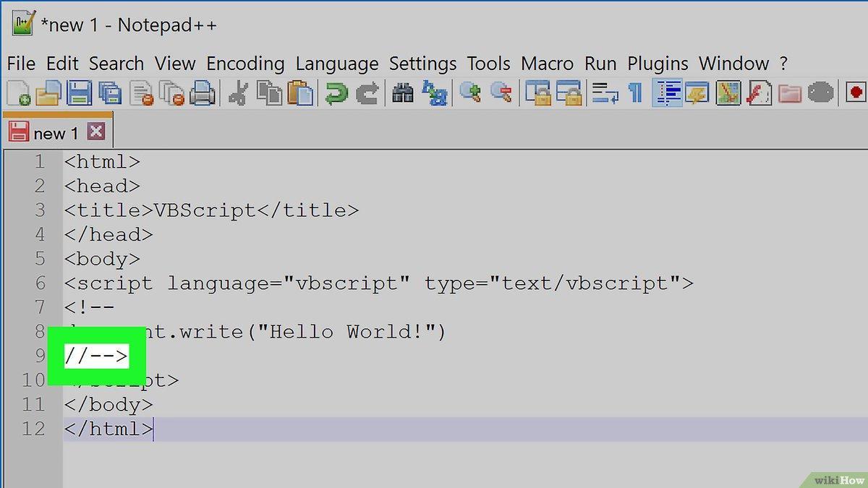Click the Zoom In magnifier icon
Image resolution: width=868 pixels, height=488 pixels.
470,93
